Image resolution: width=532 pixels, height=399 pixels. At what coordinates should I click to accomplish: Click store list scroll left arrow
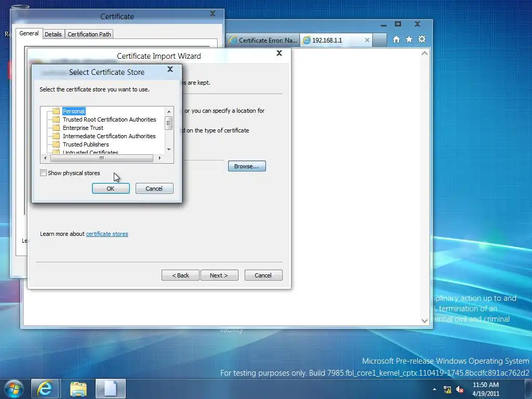click(x=45, y=158)
